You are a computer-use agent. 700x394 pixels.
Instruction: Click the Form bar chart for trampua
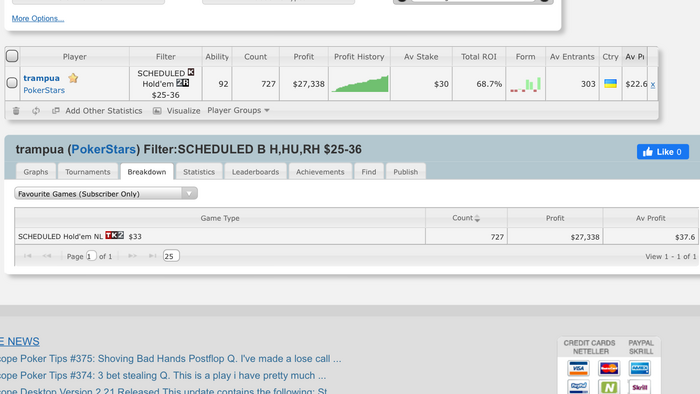[525, 84]
